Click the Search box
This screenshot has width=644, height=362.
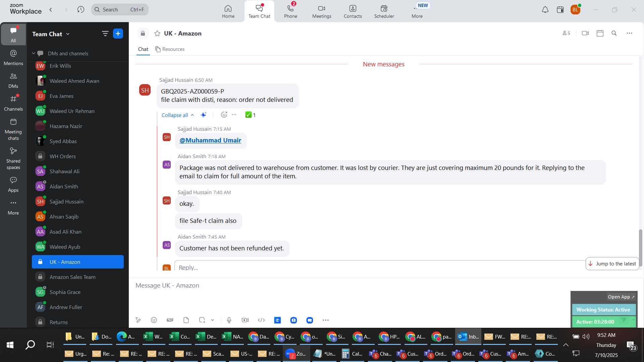click(120, 10)
